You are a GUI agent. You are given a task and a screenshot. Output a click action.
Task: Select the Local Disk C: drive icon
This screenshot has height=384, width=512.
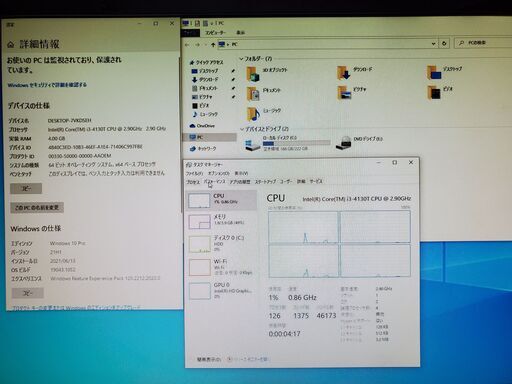point(253,145)
